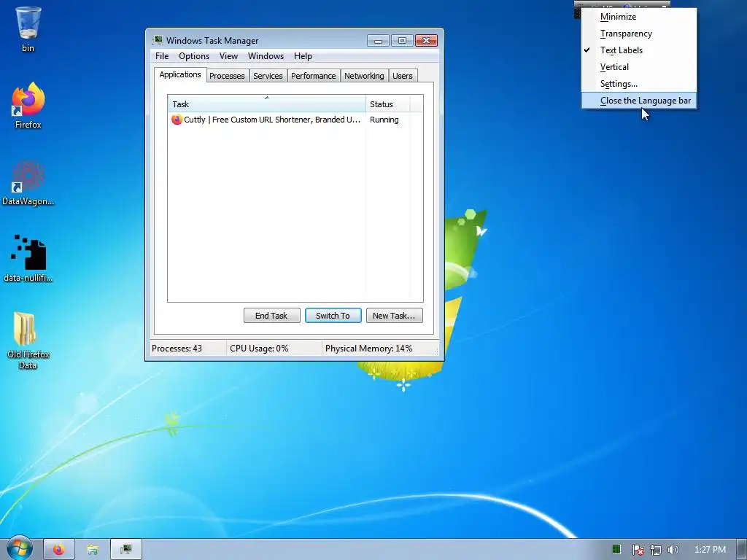The image size is (747, 560).
Task: Click the 1:27 PM clock
Action: click(710, 550)
